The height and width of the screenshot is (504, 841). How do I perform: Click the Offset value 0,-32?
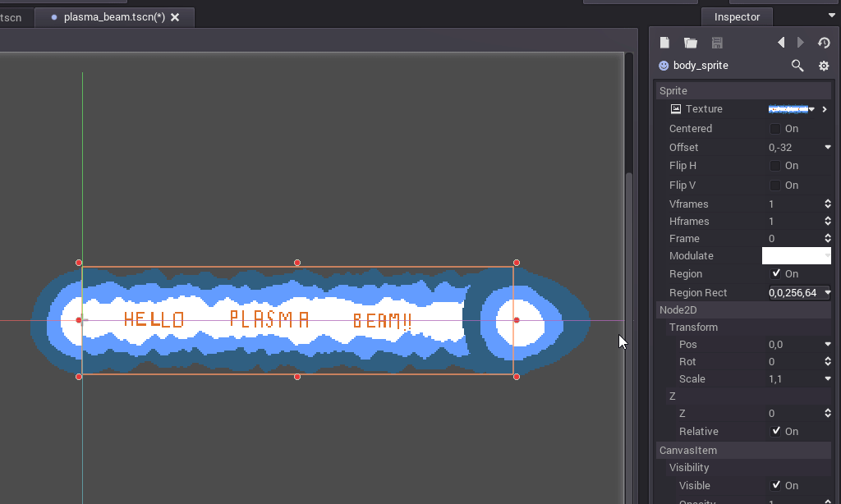coord(780,148)
